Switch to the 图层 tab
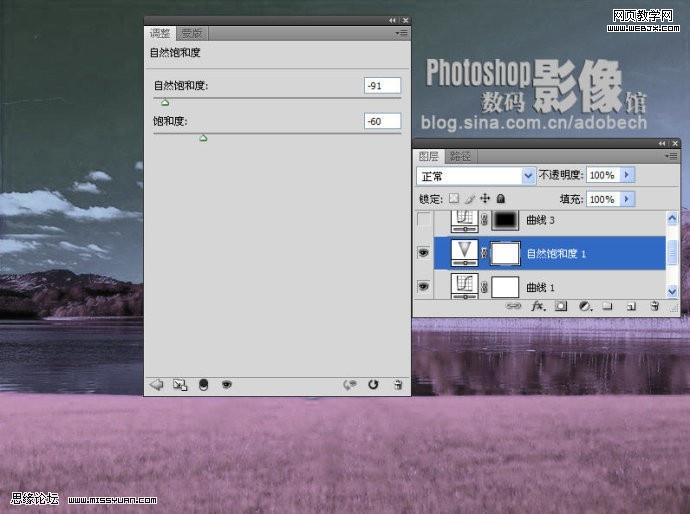The image size is (690, 514). coord(429,156)
